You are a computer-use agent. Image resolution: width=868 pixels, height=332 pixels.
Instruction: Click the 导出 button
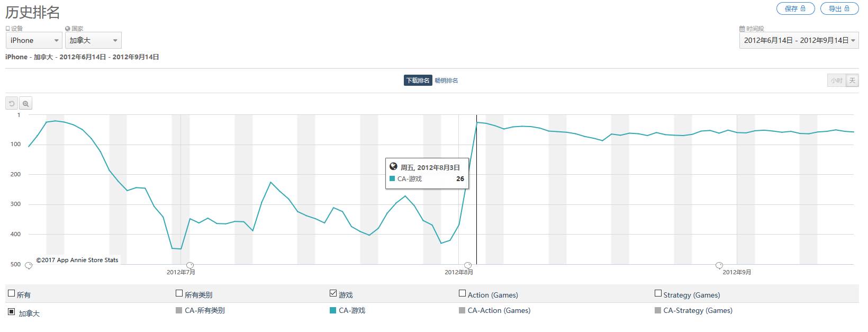pos(839,8)
